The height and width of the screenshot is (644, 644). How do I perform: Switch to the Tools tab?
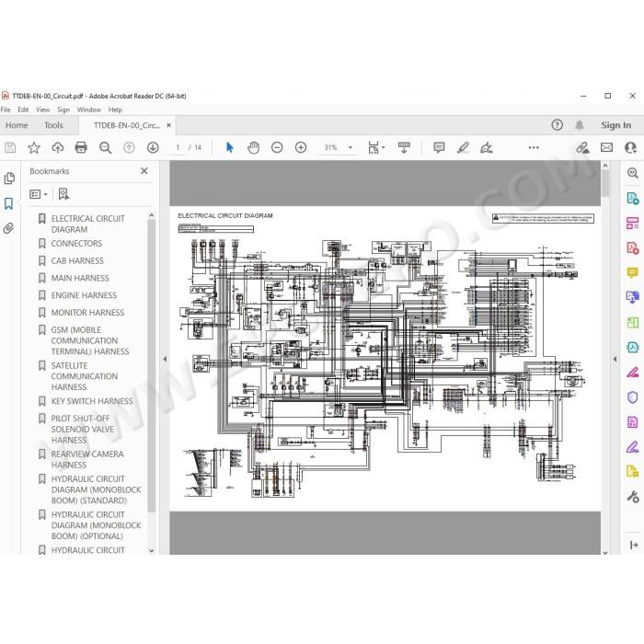pos(53,125)
